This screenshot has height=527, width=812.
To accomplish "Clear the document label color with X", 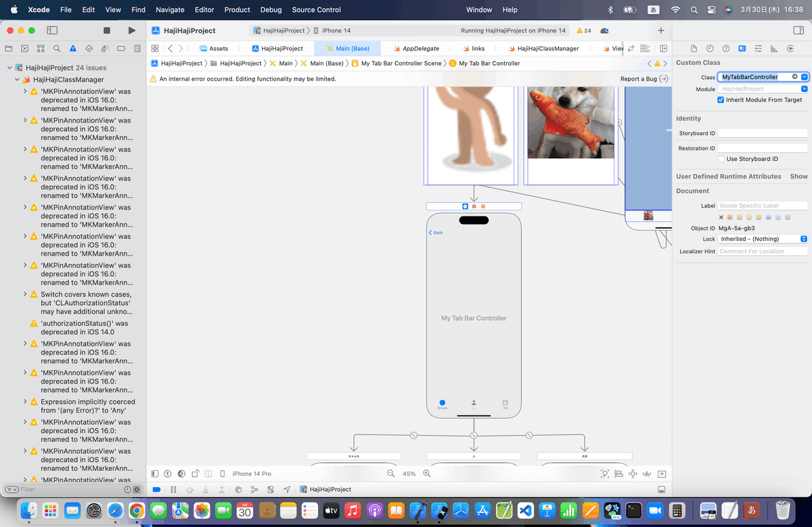I will (x=721, y=217).
